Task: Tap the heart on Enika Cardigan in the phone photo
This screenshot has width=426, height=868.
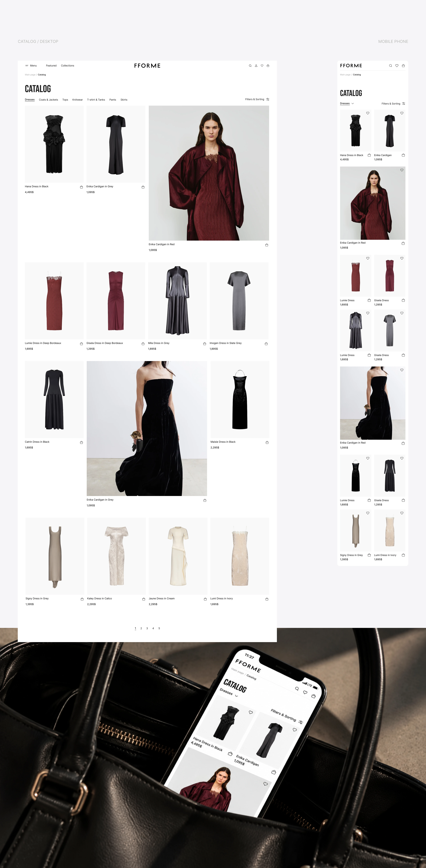Action: click(295, 730)
